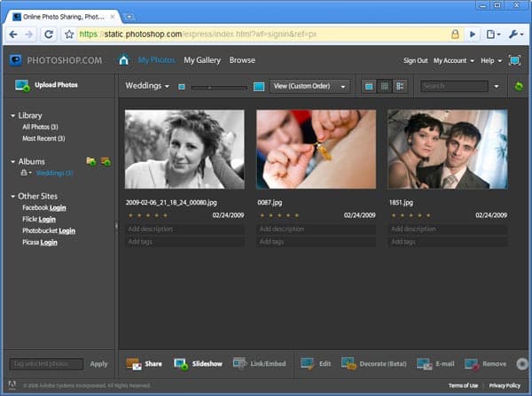532x396 pixels.
Task: Switch to single photo view
Action: (x=369, y=87)
